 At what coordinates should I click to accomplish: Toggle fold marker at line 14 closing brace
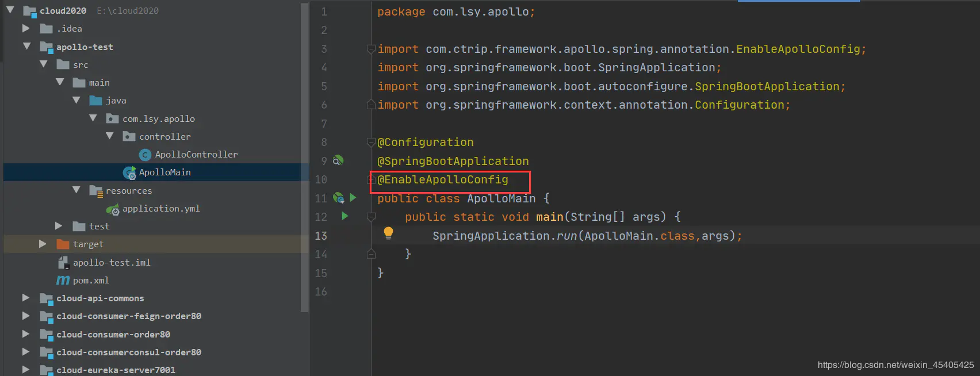371,254
